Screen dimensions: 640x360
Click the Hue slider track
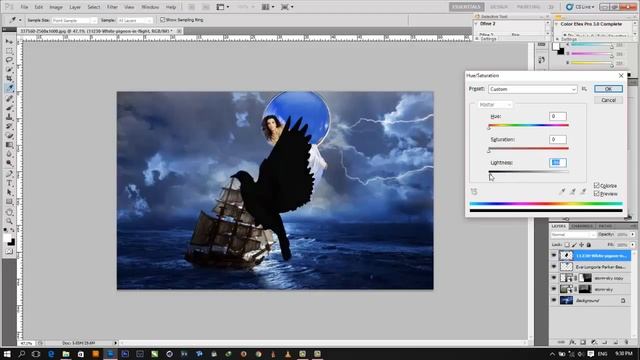529,125
